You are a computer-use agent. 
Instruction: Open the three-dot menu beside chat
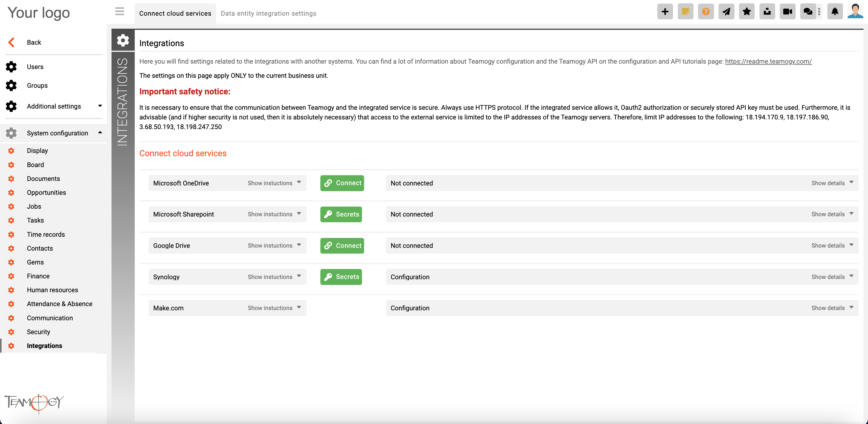(x=819, y=12)
